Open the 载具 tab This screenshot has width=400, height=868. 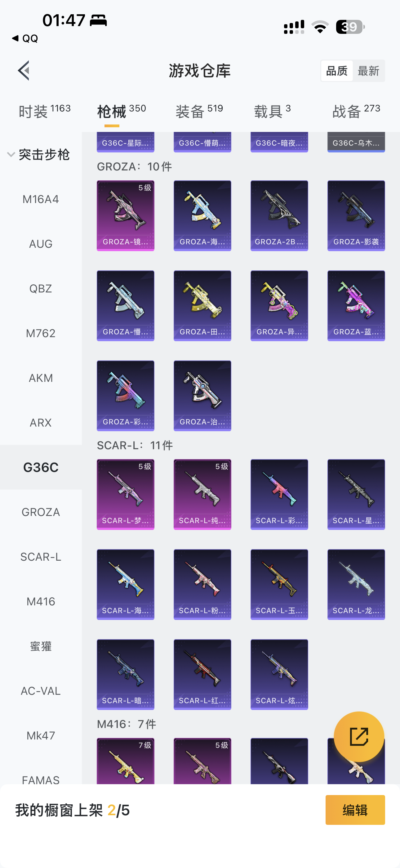click(272, 111)
